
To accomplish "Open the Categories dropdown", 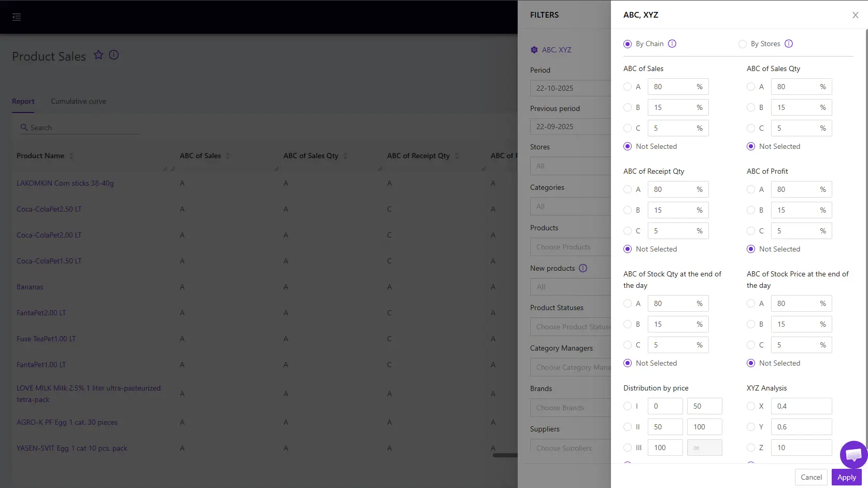I will point(570,206).
